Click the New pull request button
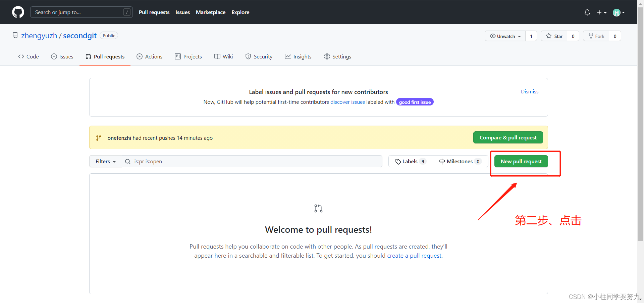Screen dimensions: 644x303 coord(521,162)
